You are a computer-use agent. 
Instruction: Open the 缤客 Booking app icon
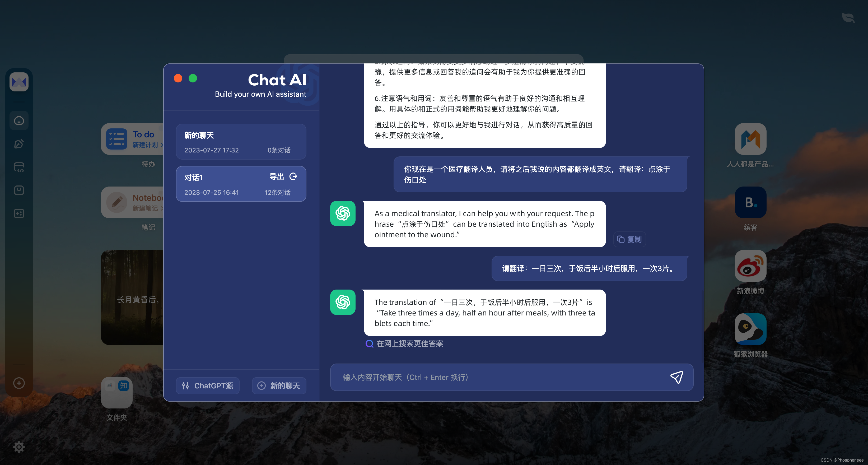tap(750, 202)
